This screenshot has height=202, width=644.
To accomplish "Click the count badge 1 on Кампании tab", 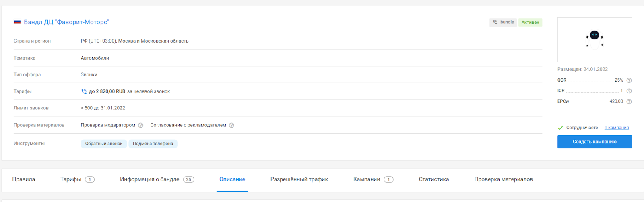I will 388,179.
